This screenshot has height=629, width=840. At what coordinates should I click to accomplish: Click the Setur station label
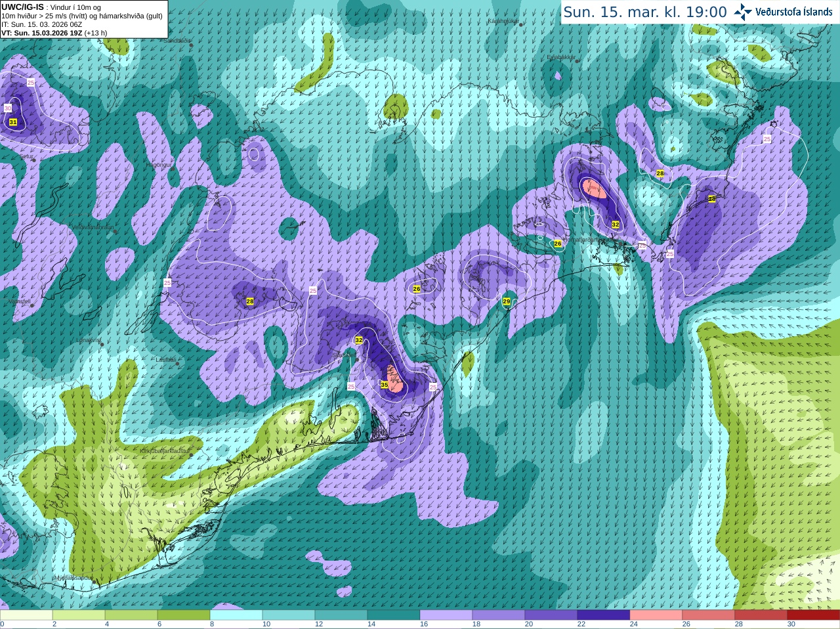click(x=26, y=157)
